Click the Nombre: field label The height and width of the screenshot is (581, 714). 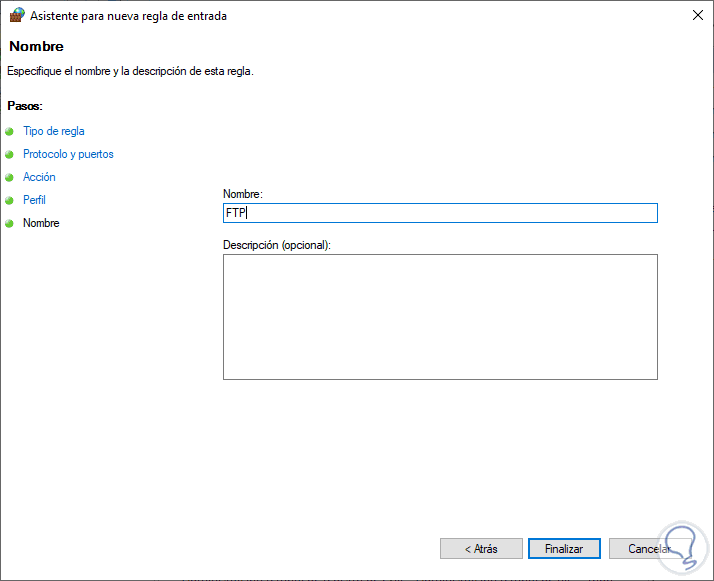[x=243, y=194]
